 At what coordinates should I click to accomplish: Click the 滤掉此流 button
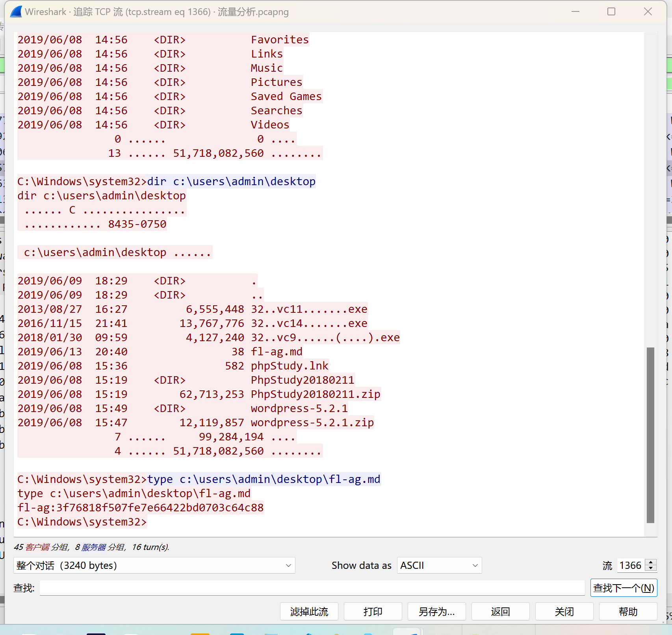[x=309, y=611]
